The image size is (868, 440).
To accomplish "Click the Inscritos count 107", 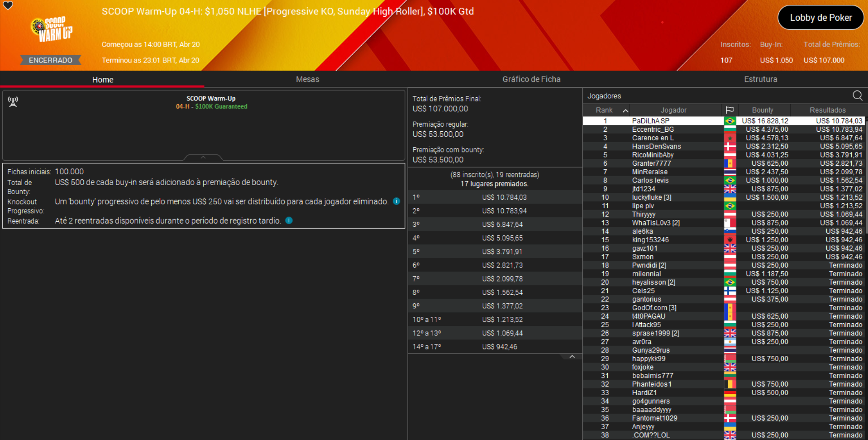I will click(726, 60).
